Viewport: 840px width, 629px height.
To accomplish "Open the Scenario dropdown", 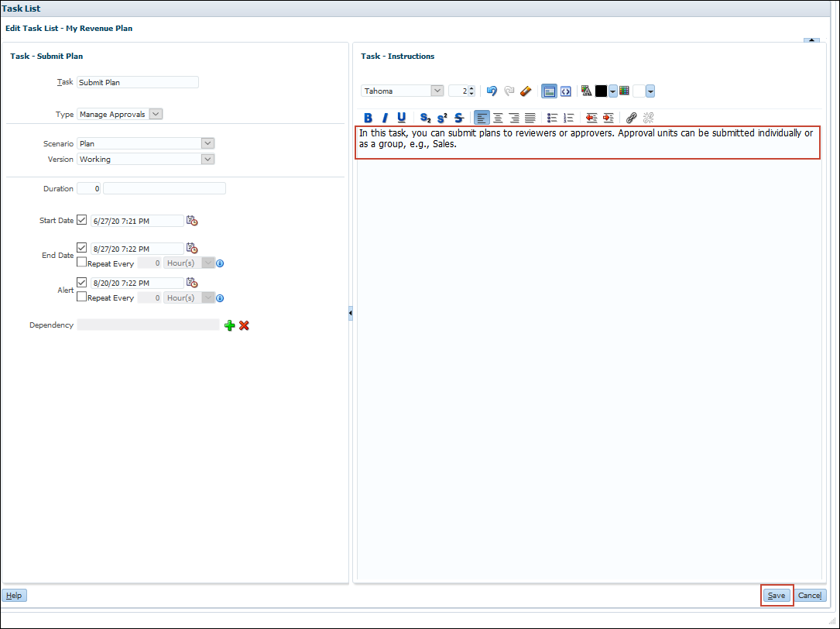I will [207, 143].
